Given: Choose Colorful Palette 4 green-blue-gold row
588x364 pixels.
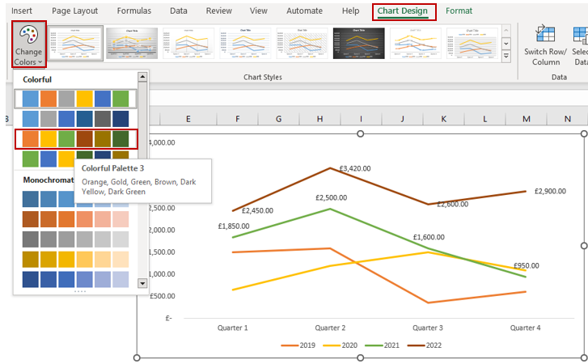Looking at the screenshot, I should point(75,159).
